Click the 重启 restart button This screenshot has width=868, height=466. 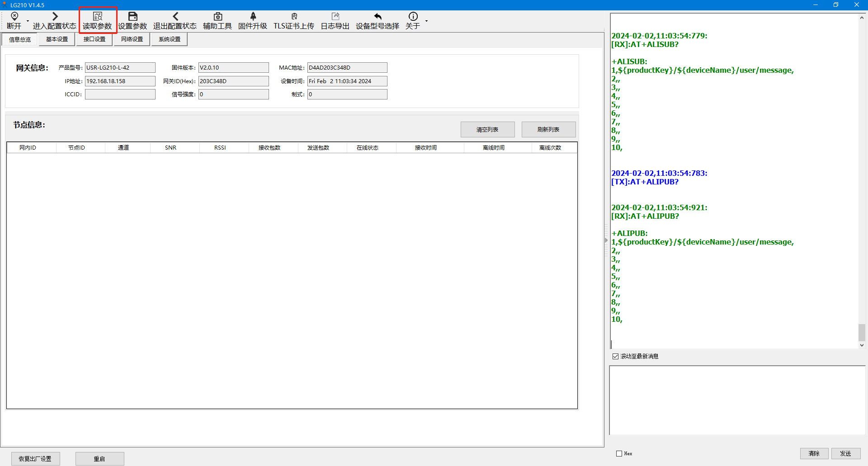[99, 459]
